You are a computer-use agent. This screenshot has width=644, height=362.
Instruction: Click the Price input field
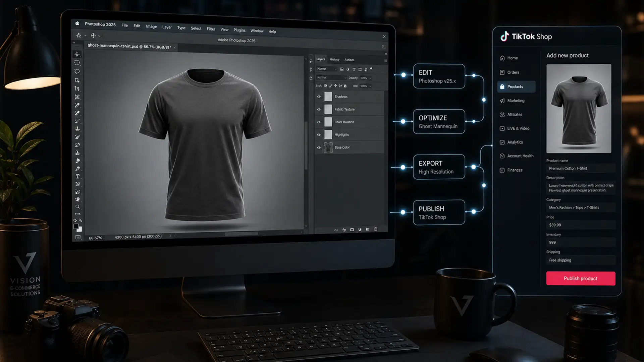581,225
